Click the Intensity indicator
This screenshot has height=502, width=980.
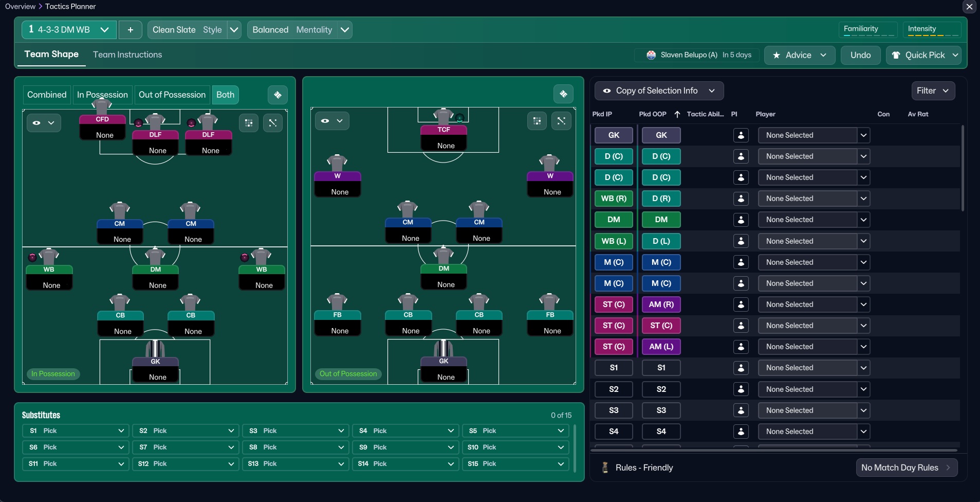click(932, 30)
